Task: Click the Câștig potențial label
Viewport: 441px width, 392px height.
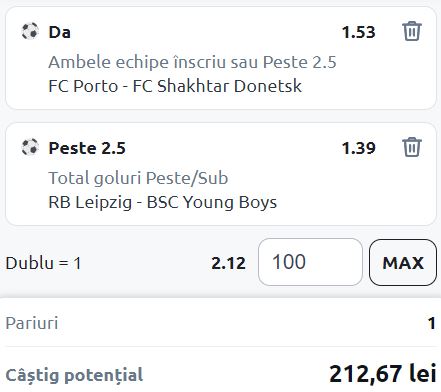Action: [74, 375]
